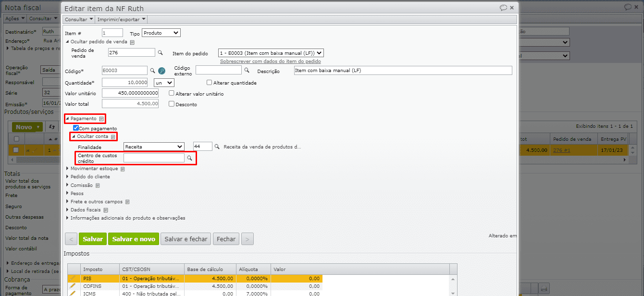Image resolution: width=644 pixels, height=296 pixels.
Task: Open Ações menu in Nota fiscal window
Action: click(x=14, y=18)
